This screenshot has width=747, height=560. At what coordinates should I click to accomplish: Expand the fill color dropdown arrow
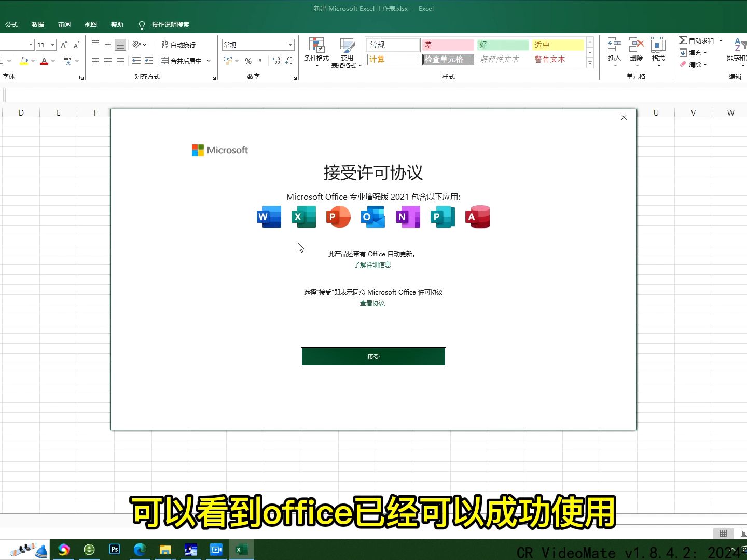[33, 61]
